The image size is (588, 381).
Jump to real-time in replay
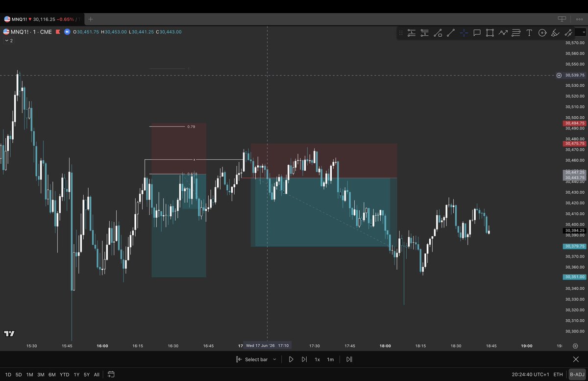(x=349, y=359)
